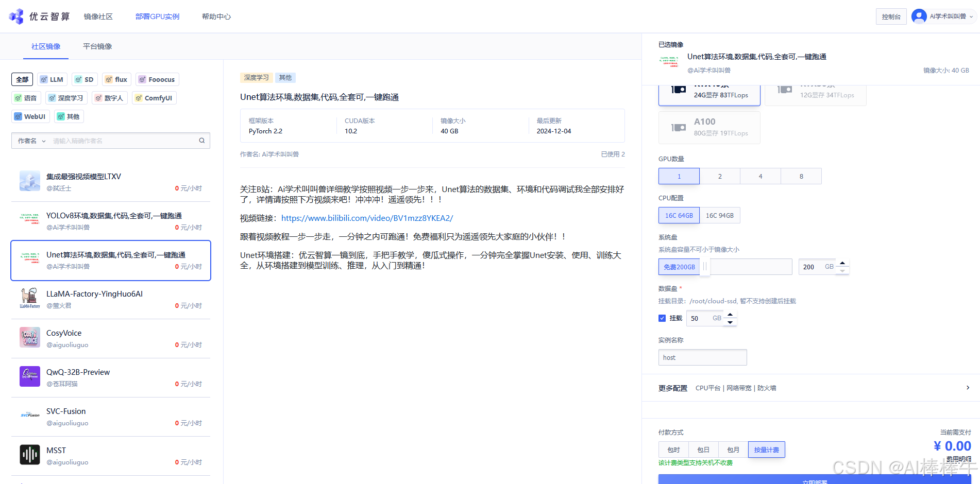Select 包时 payment method
The height and width of the screenshot is (484, 980).
pyautogui.click(x=673, y=450)
